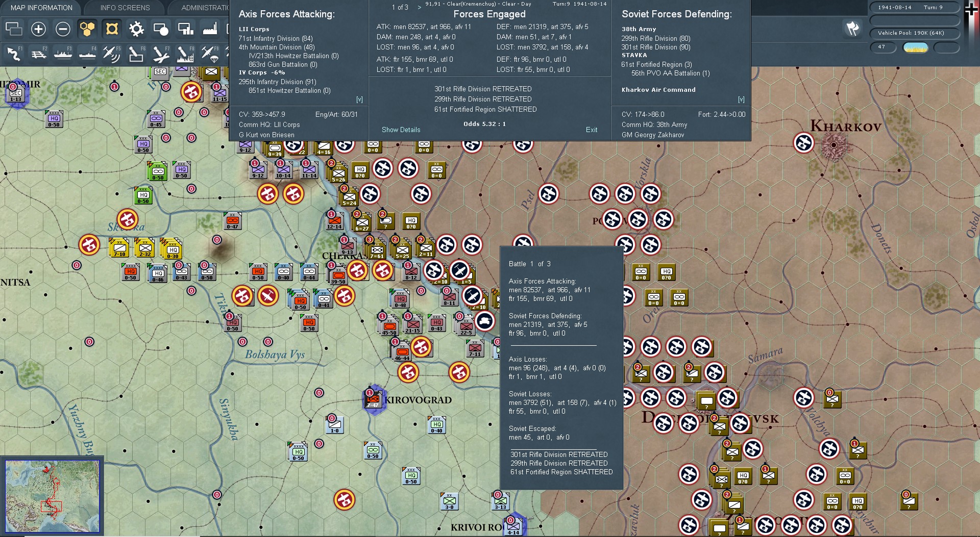The width and height of the screenshot is (980, 537).
Task: Click Show Details in battle report
Action: 401,130
